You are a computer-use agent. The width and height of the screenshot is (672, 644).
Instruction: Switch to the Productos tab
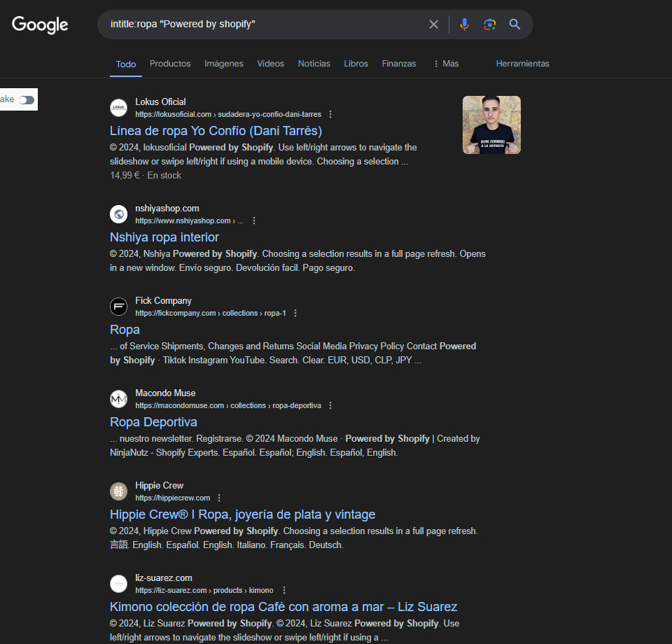point(170,64)
